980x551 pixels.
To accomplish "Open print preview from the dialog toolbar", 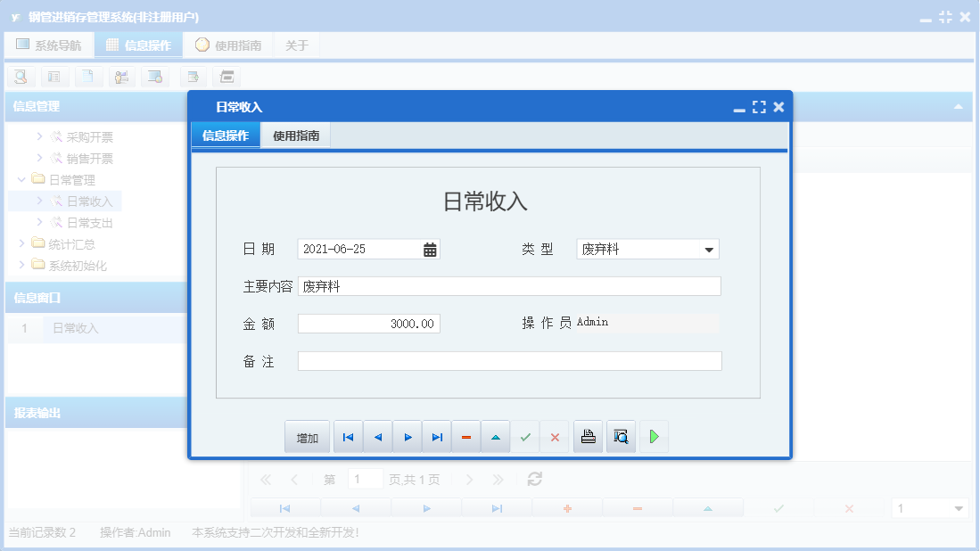I will tap(621, 436).
